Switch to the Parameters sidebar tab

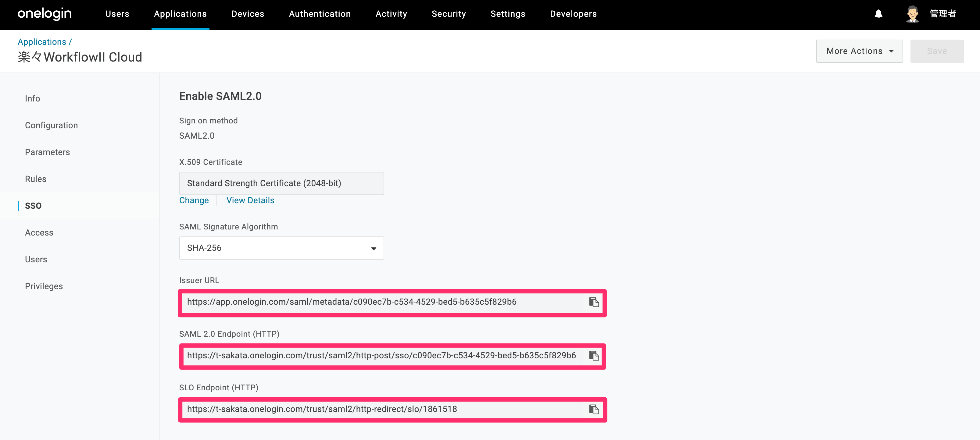pos(47,152)
